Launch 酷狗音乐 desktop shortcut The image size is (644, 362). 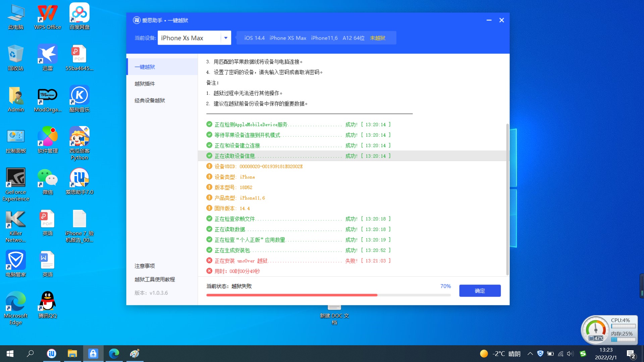pyautogui.click(x=79, y=99)
